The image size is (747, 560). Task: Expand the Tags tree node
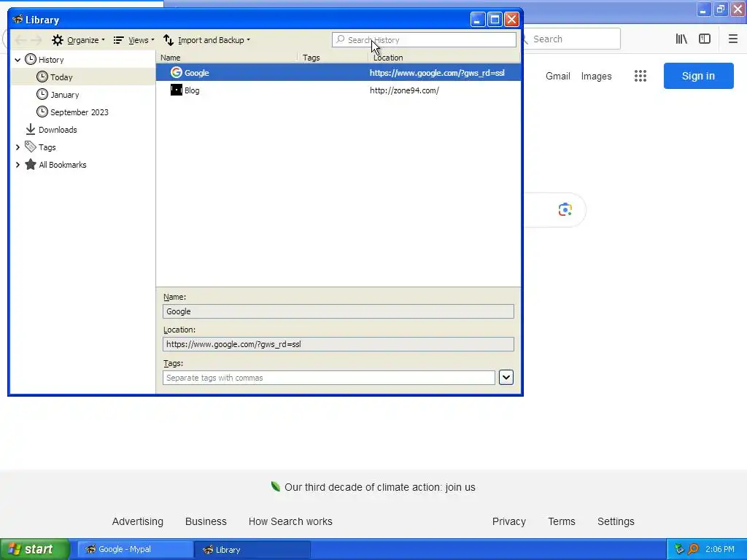point(18,147)
